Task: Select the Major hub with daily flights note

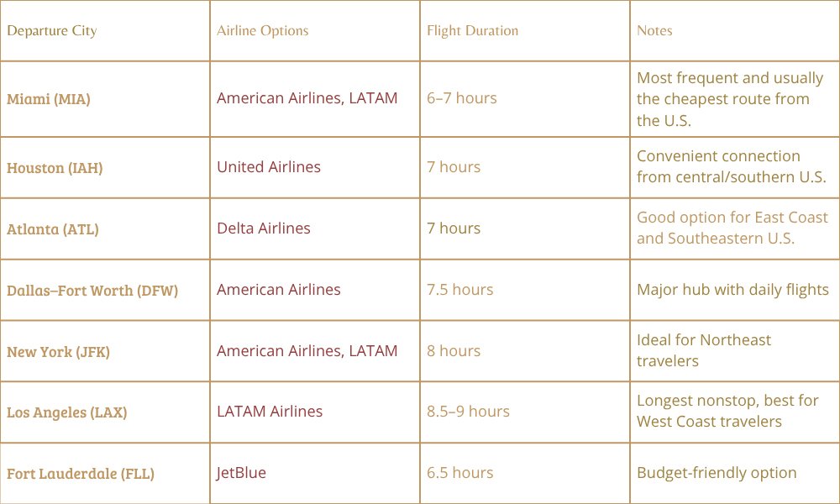Action: 732,290
